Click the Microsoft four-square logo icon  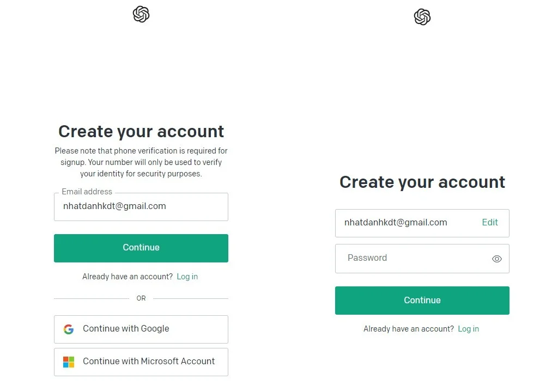(x=69, y=362)
